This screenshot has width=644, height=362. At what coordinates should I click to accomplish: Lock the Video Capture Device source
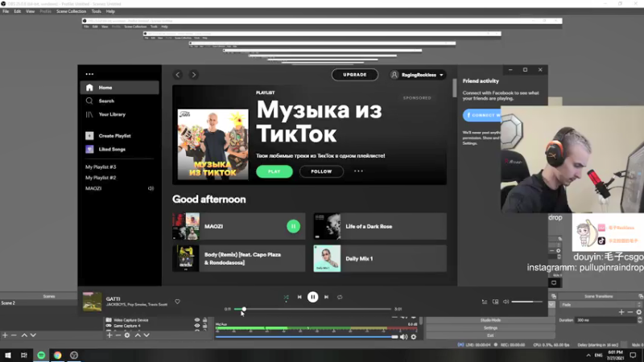point(205,320)
